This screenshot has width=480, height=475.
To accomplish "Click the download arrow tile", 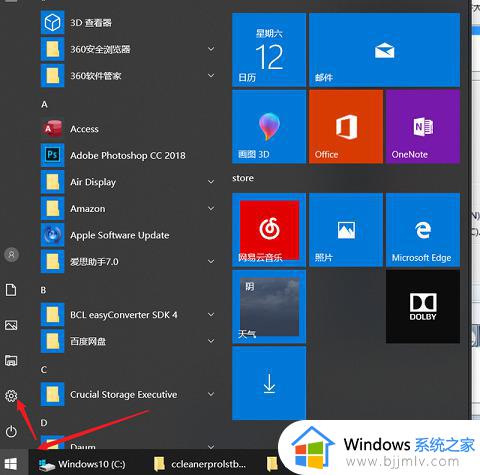I will pos(269,383).
